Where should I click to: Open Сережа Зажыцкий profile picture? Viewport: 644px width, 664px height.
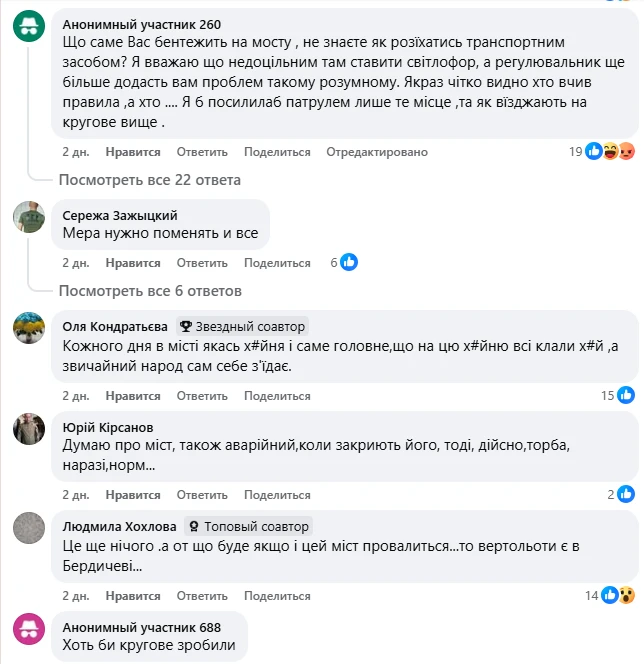29,215
